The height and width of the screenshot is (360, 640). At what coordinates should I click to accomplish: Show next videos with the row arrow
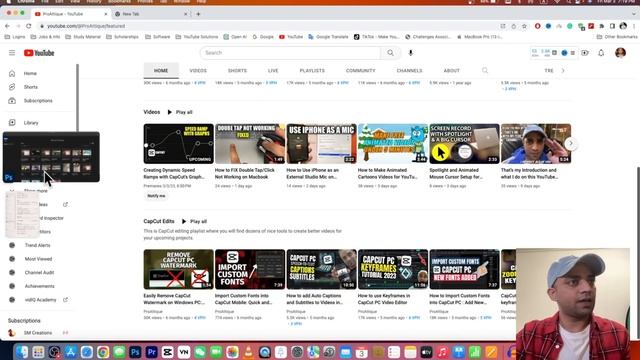tap(571, 143)
